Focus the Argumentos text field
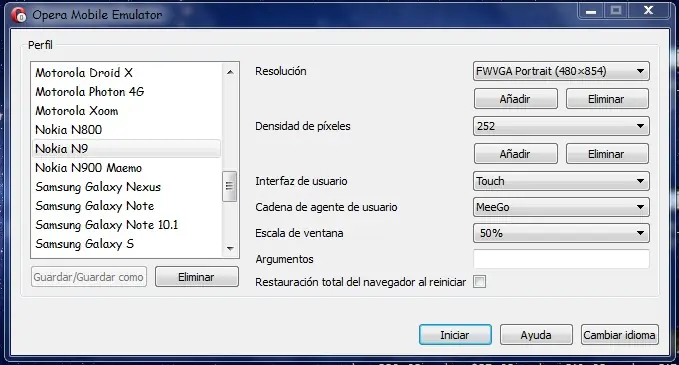 coord(561,259)
